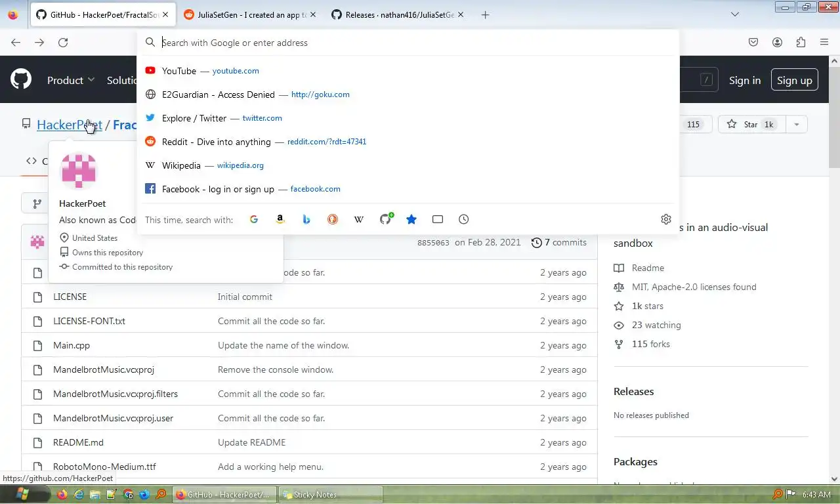The height and width of the screenshot is (504, 840).
Task: Select YouTube suggestion
Action: (408, 71)
